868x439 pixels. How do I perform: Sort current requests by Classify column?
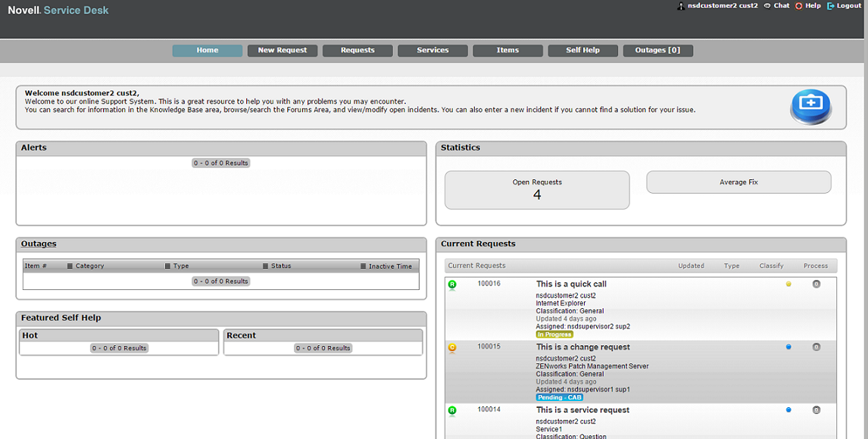tap(771, 266)
